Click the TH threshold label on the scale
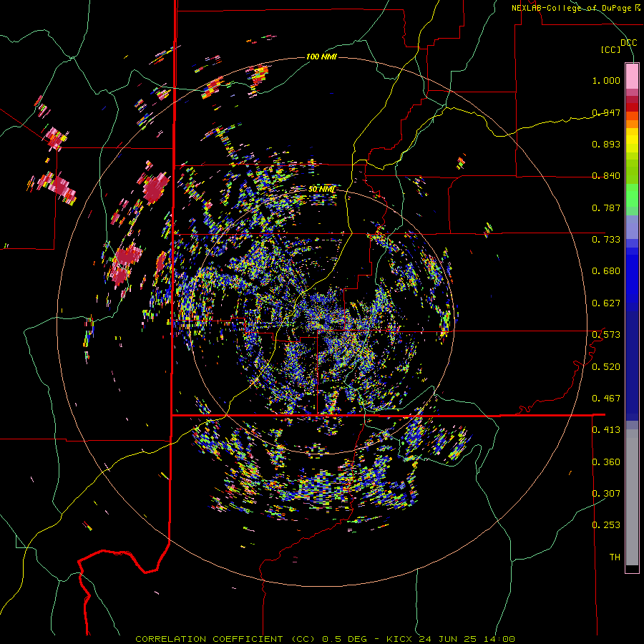This screenshot has height=644, width=644. click(615, 557)
